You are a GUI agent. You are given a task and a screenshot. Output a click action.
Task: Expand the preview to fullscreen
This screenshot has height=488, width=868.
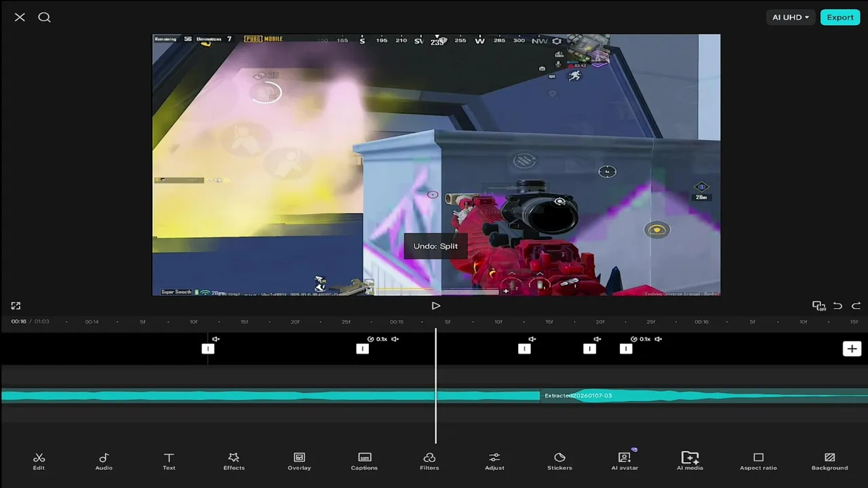pos(16,306)
